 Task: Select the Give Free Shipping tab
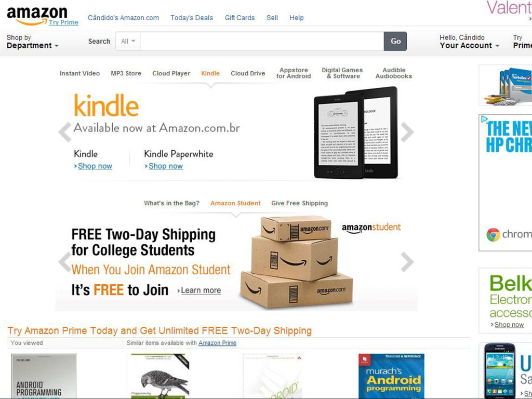coord(299,203)
